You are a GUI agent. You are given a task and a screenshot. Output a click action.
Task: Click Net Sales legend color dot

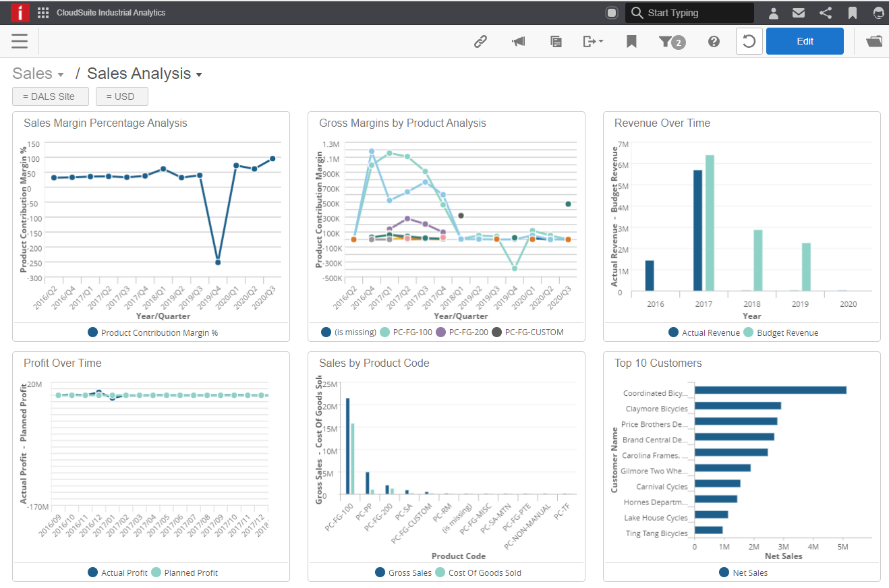coord(724,572)
